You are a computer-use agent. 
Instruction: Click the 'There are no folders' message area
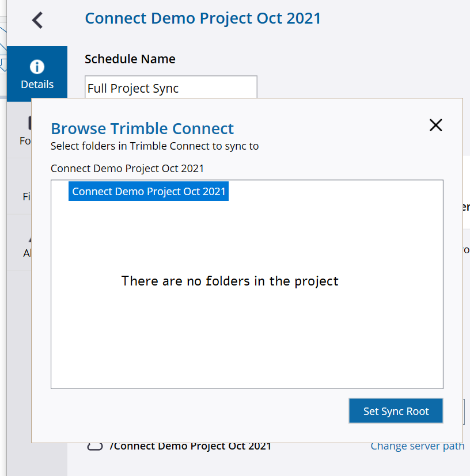pyautogui.click(x=229, y=281)
